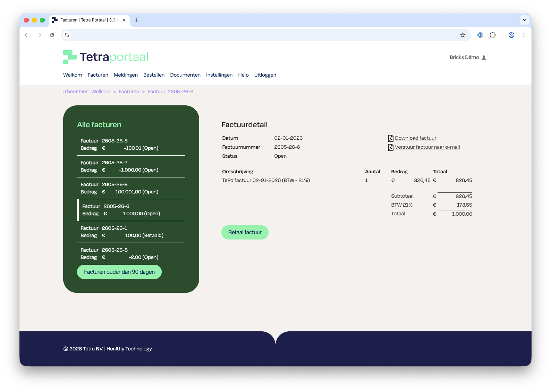Open the Chrome three-dot menu
Viewport: 551px width, 392px height.
point(524,35)
